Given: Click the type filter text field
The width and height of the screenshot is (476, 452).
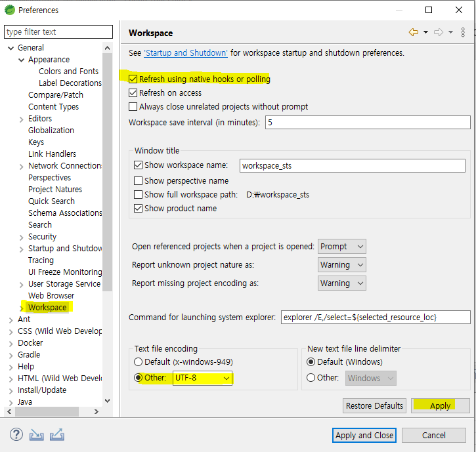Looking at the screenshot, I should click(58, 32).
